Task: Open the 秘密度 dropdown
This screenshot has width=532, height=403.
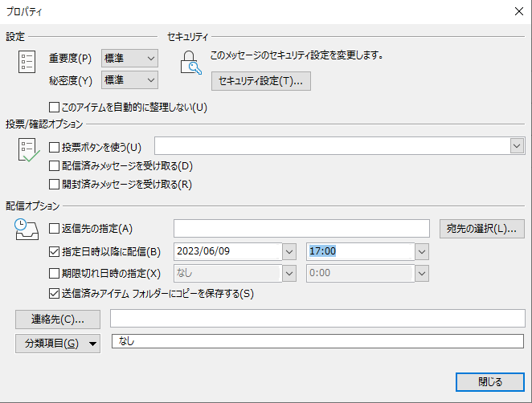Action: point(129,80)
